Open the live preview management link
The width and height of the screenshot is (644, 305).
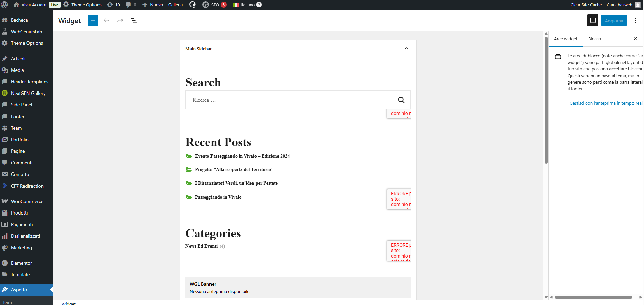tap(605, 103)
